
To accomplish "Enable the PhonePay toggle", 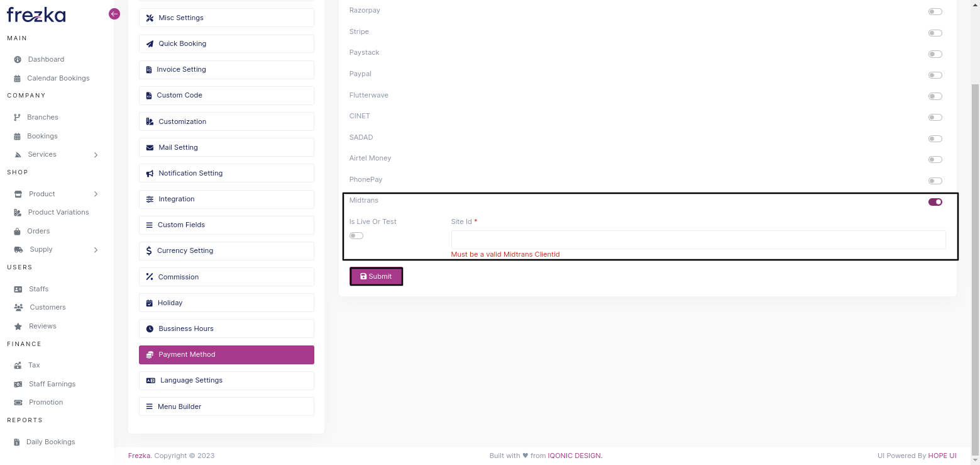I will 935,181.
